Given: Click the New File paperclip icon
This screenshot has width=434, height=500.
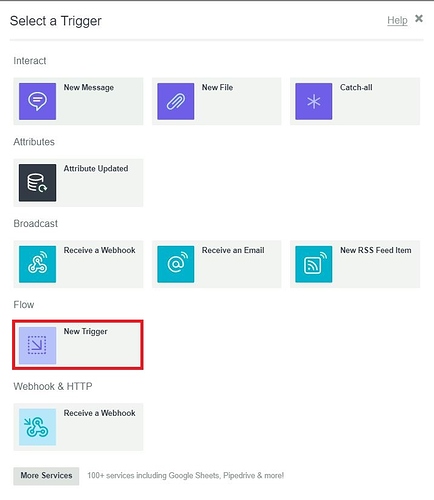Looking at the screenshot, I should tap(176, 101).
